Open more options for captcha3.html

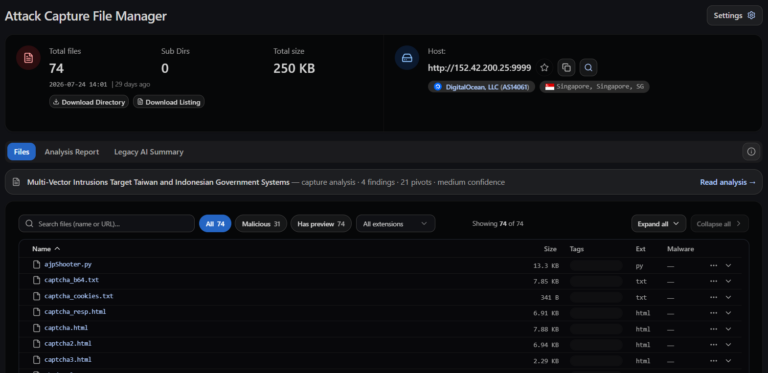tap(713, 361)
